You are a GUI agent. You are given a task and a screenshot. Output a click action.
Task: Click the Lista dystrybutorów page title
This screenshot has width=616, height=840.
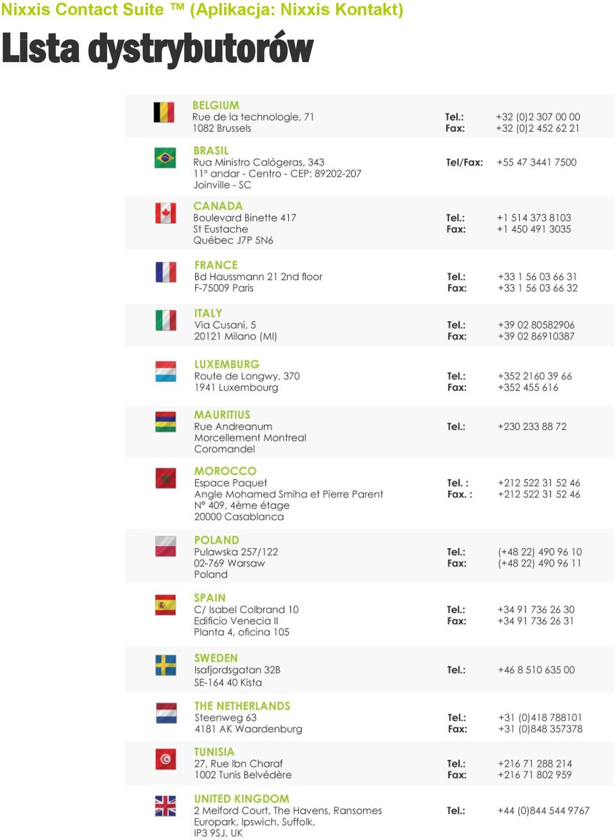(x=157, y=50)
